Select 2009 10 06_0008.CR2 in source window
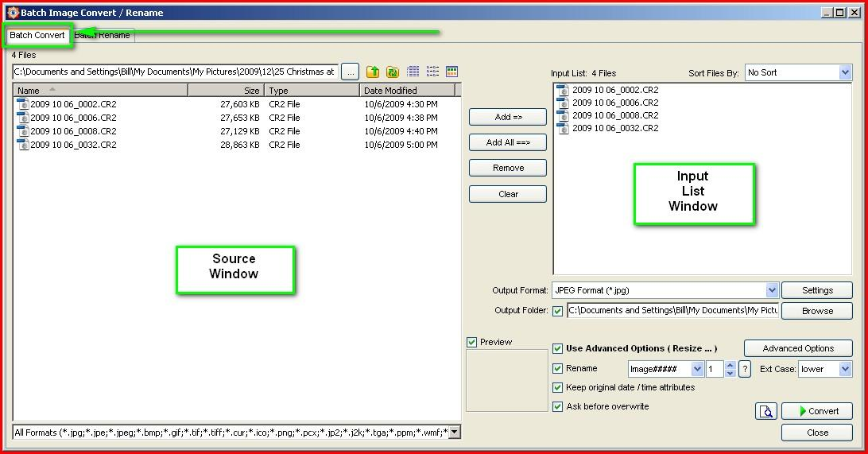 coord(67,131)
